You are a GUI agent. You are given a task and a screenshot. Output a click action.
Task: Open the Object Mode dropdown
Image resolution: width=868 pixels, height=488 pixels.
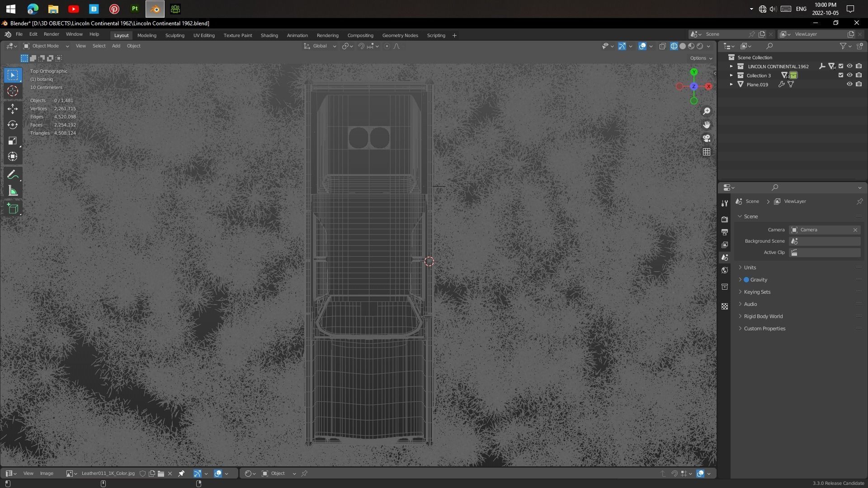point(46,46)
